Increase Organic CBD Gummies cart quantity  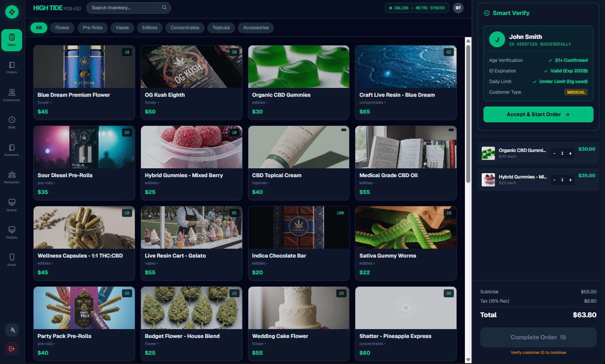[570, 153]
